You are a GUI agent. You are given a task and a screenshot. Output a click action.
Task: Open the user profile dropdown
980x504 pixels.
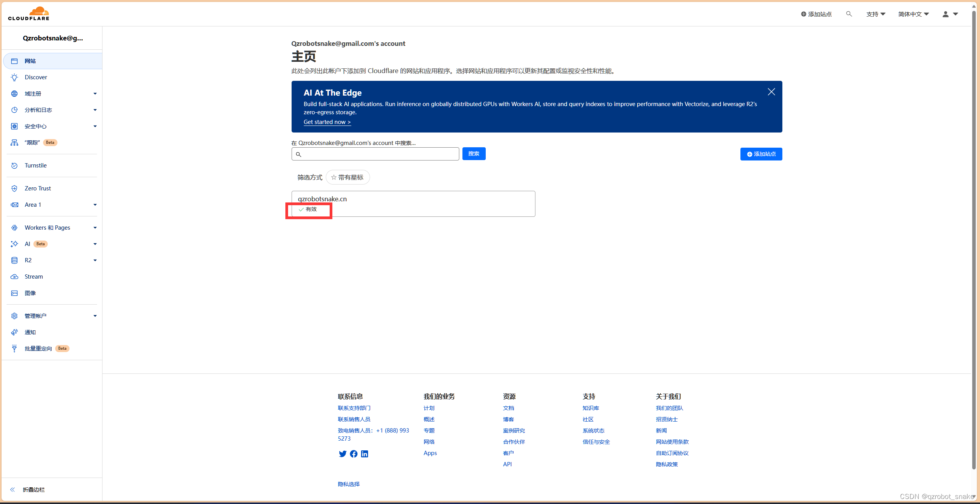click(x=950, y=14)
